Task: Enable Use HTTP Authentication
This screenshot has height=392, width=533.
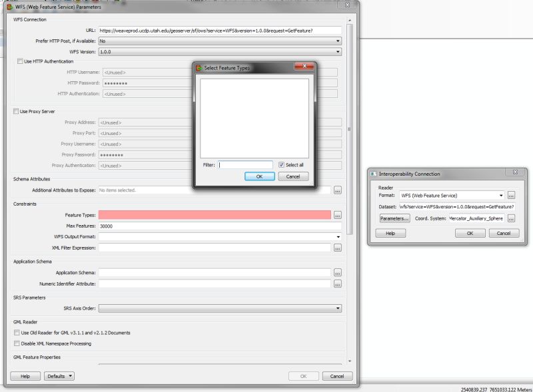Action: pyautogui.click(x=20, y=61)
